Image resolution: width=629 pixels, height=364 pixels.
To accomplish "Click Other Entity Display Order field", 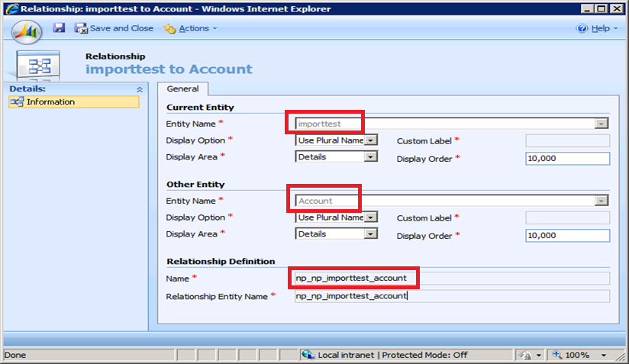I will [x=567, y=236].
